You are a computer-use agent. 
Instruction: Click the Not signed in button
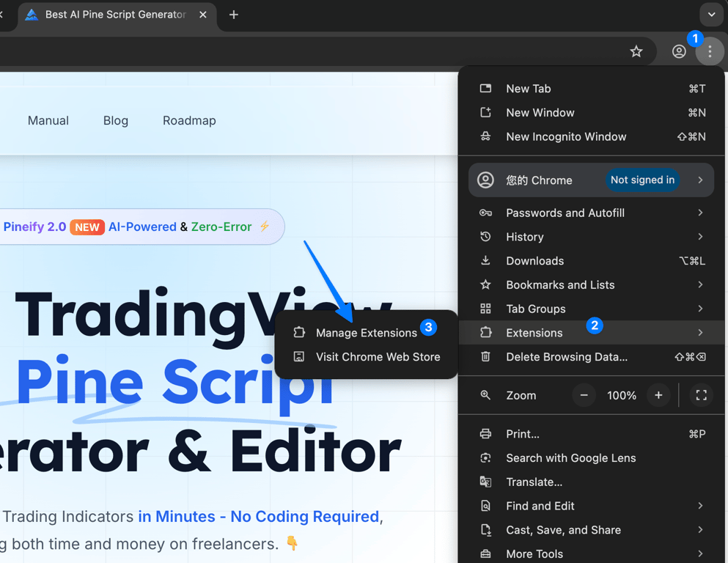[642, 180]
